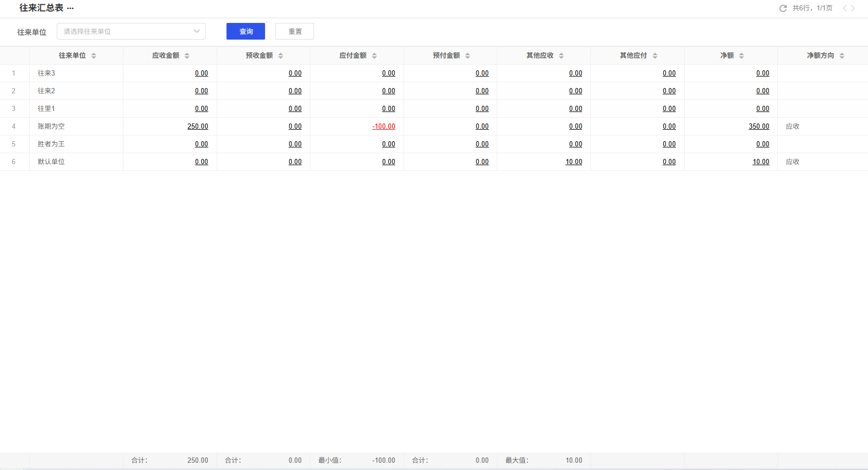
Task: Sort by 其他应收 column sort icon
Action: [x=561, y=56]
